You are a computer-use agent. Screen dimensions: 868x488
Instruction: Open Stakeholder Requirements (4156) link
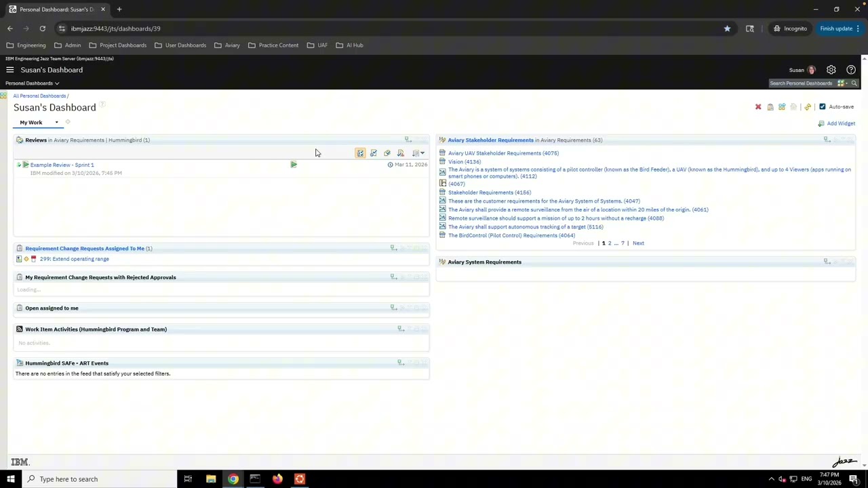(489, 192)
